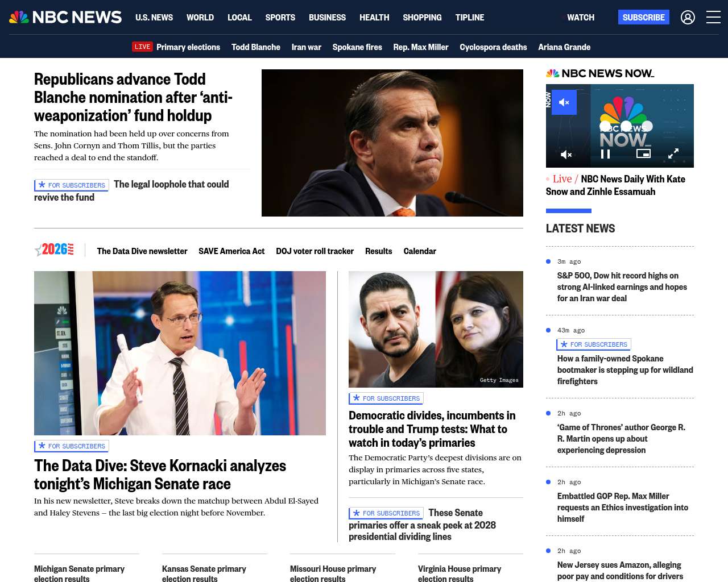Open the U.S. News section
The image size is (728, 582).
pyautogui.click(x=154, y=18)
